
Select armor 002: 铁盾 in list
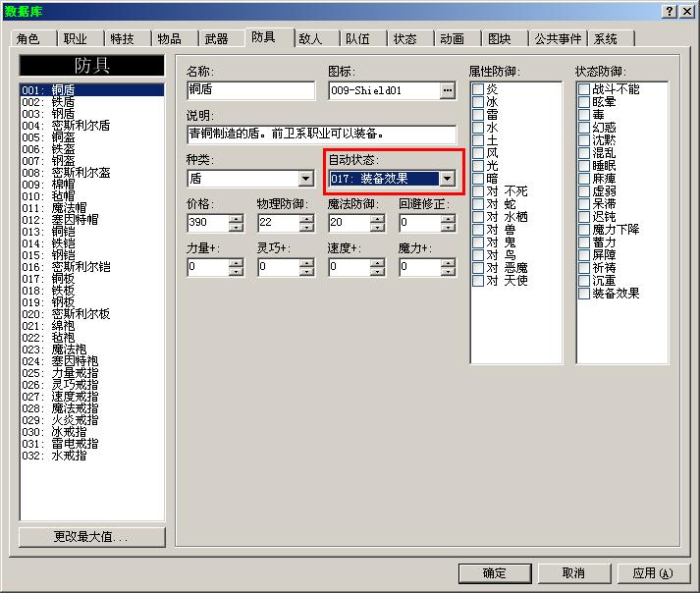coord(92,102)
